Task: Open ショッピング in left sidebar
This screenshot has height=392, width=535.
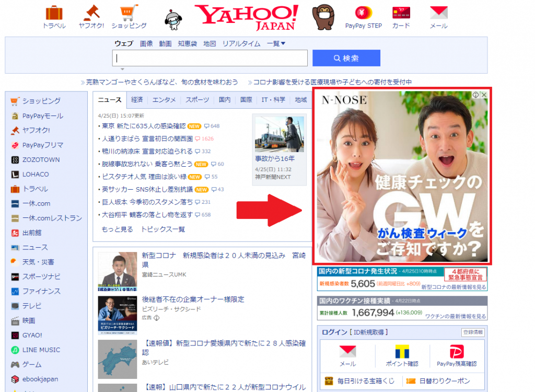Action: (36, 101)
